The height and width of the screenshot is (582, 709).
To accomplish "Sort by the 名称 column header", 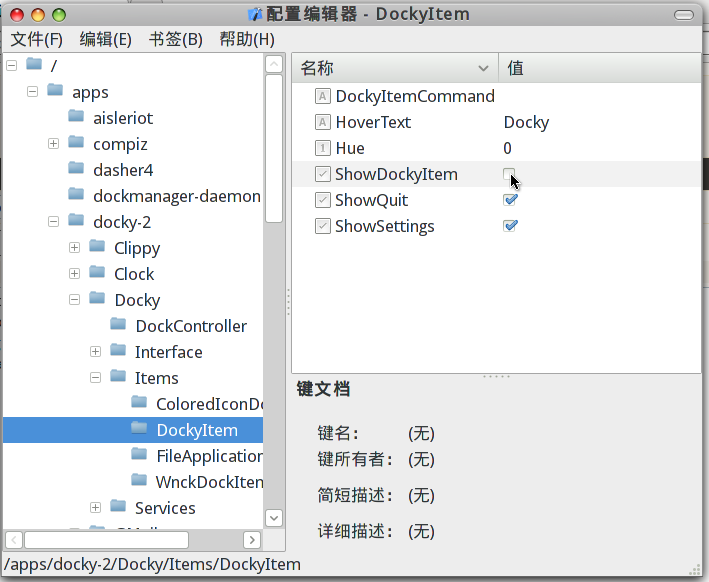I will click(x=395, y=68).
